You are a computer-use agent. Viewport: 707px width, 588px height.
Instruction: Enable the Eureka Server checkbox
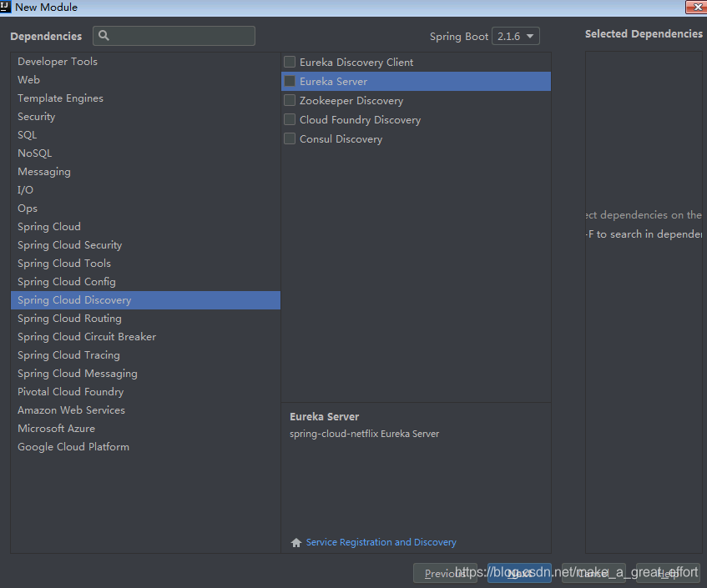pyautogui.click(x=290, y=81)
